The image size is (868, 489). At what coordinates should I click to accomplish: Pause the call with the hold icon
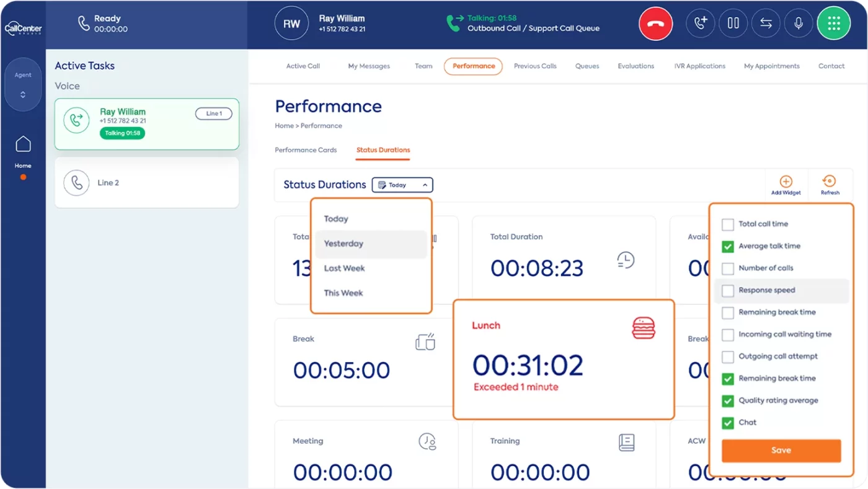tap(733, 24)
